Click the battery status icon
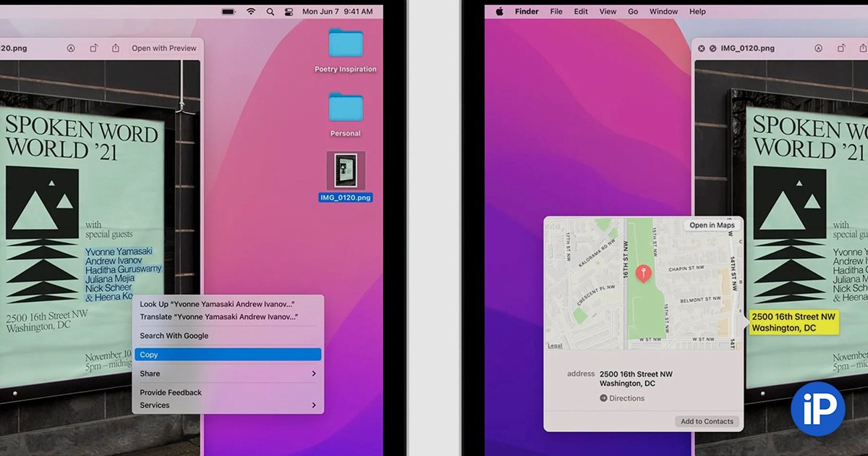Screen dimensions: 868x456 (229, 12)
